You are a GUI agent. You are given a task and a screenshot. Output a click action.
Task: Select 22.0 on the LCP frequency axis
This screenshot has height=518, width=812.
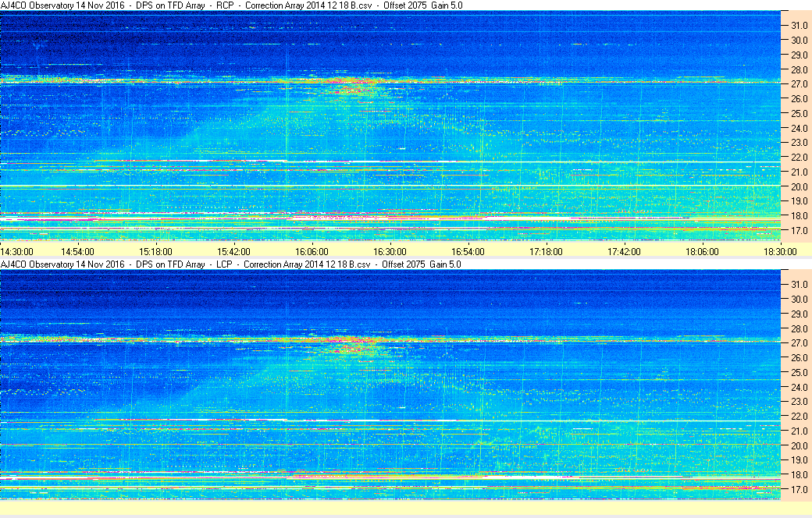[799, 416]
